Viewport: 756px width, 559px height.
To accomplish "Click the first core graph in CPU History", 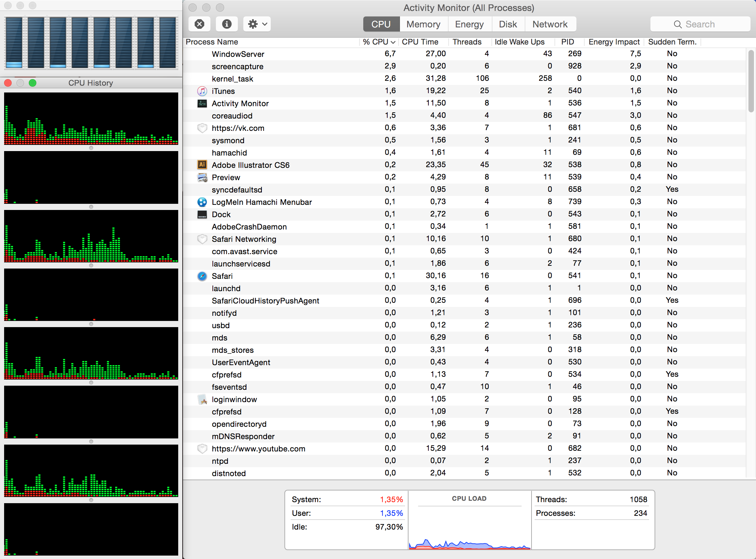I will tap(91, 119).
